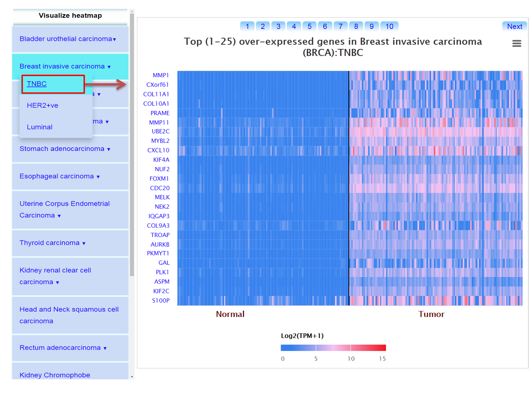Expand Esophageal carcinoma dropdown arrow
The image size is (532, 399).
click(x=98, y=177)
